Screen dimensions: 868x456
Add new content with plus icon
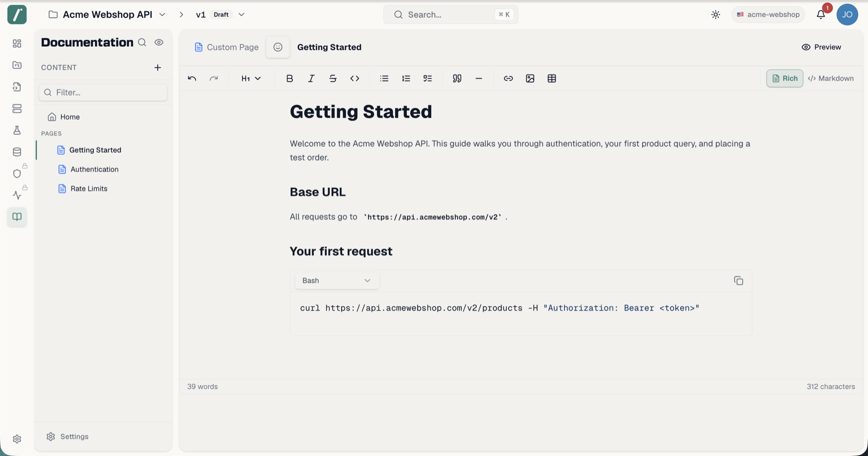157,68
